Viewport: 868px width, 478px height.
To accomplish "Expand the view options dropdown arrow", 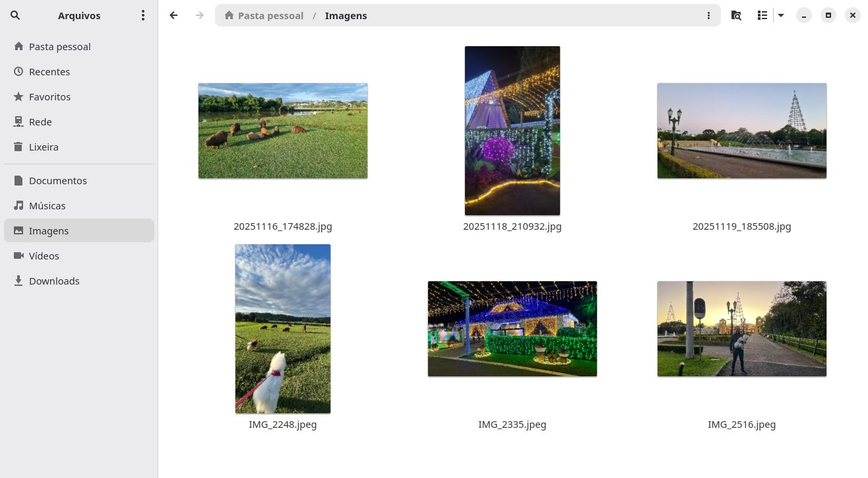I will [x=781, y=15].
